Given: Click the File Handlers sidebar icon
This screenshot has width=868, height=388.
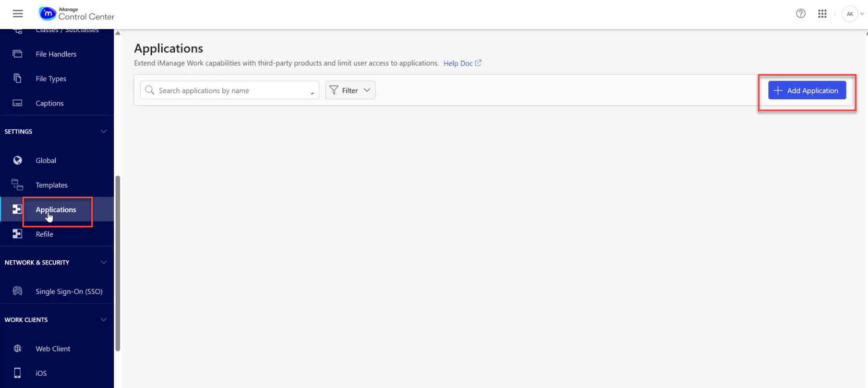Looking at the screenshot, I should pos(17,54).
